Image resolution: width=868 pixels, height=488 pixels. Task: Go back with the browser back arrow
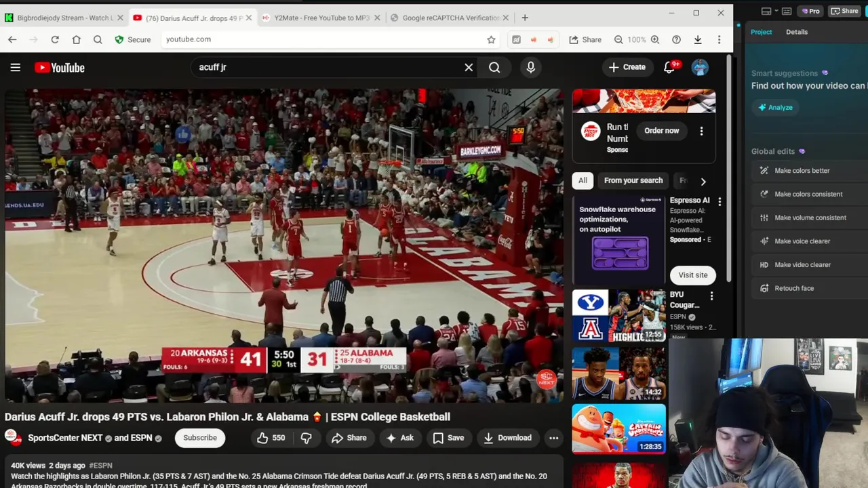(x=12, y=39)
